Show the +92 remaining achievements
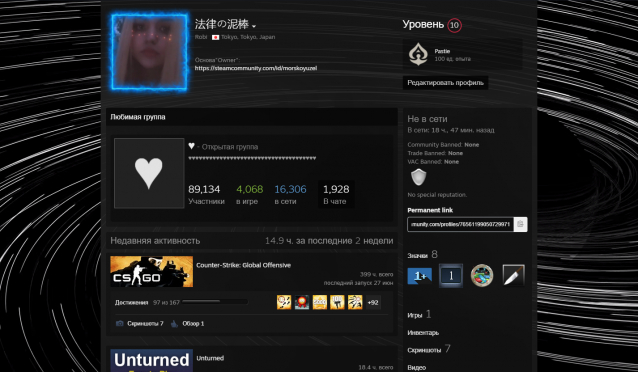This screenshot has height=372, width=638. click(373, 302)
